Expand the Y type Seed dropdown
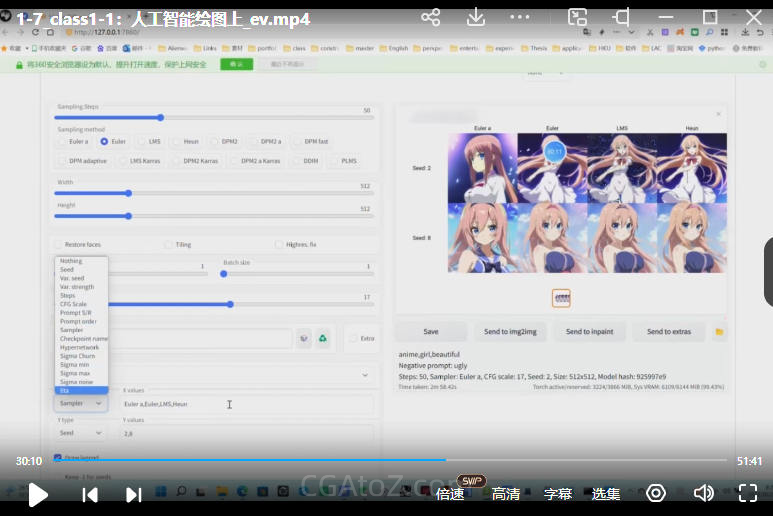This screenshot has height=516, width=773. click(80, 433)
